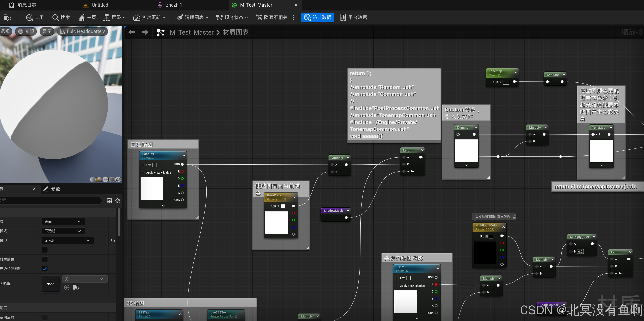
Task: Click the Stats (统计数据) button
Action: click(x=318, y=17)
